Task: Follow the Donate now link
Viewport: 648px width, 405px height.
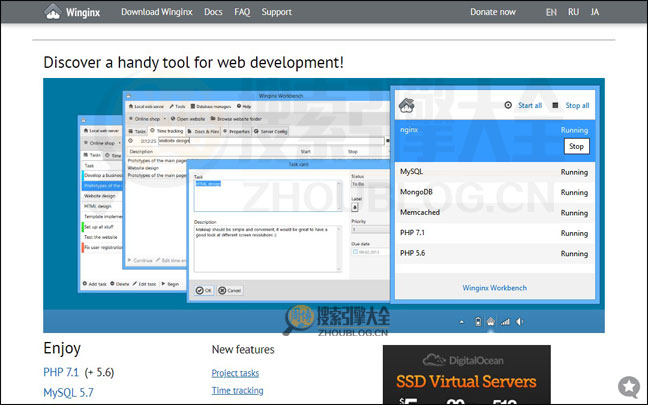Action: (x=493, y=12)
